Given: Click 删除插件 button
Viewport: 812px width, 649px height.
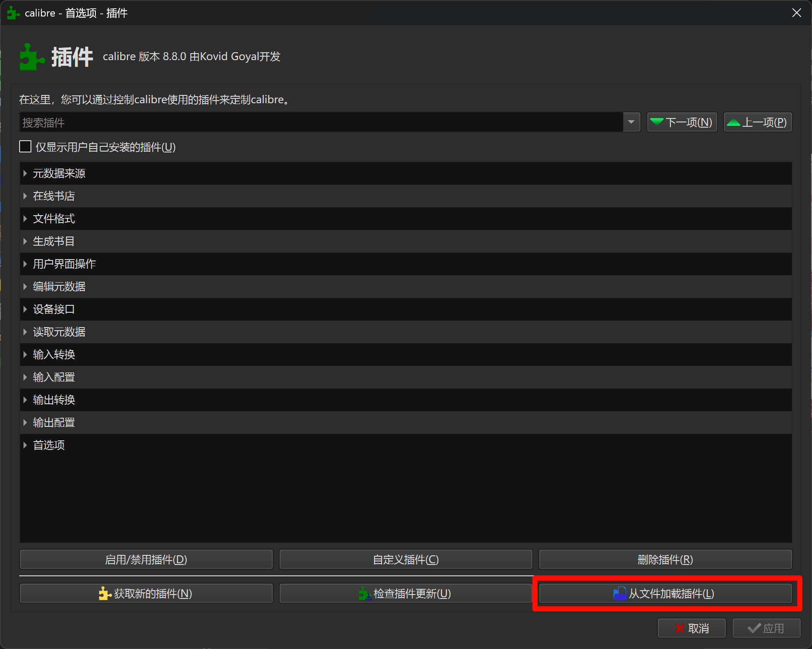Looking at the screenshot, I should click(665, 559).
